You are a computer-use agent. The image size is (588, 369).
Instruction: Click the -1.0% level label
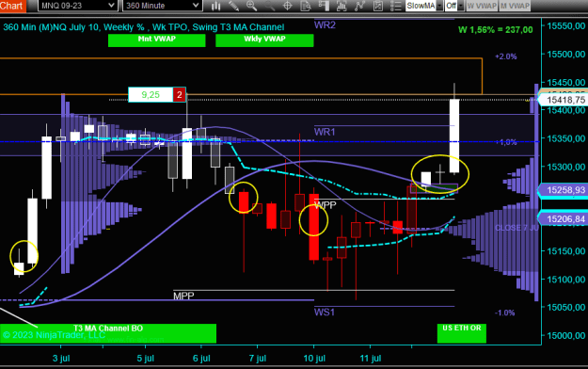click(x=505, y=313)
